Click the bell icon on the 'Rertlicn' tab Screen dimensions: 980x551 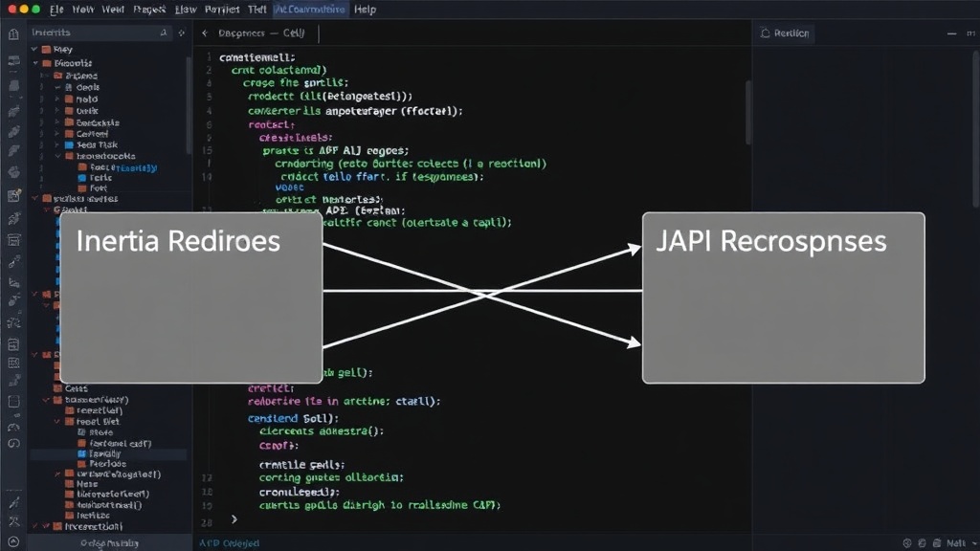765,33
